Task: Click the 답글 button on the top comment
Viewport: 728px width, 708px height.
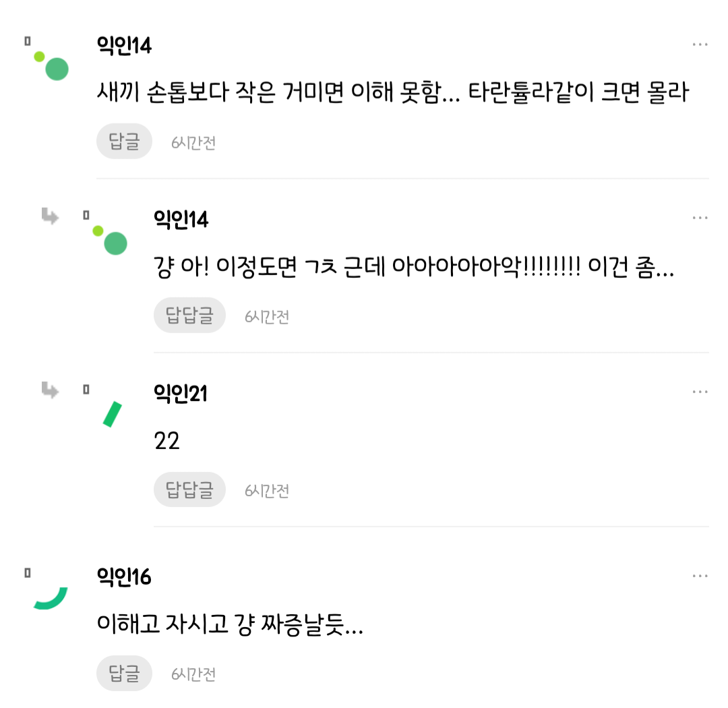Action: pos(124,141)
